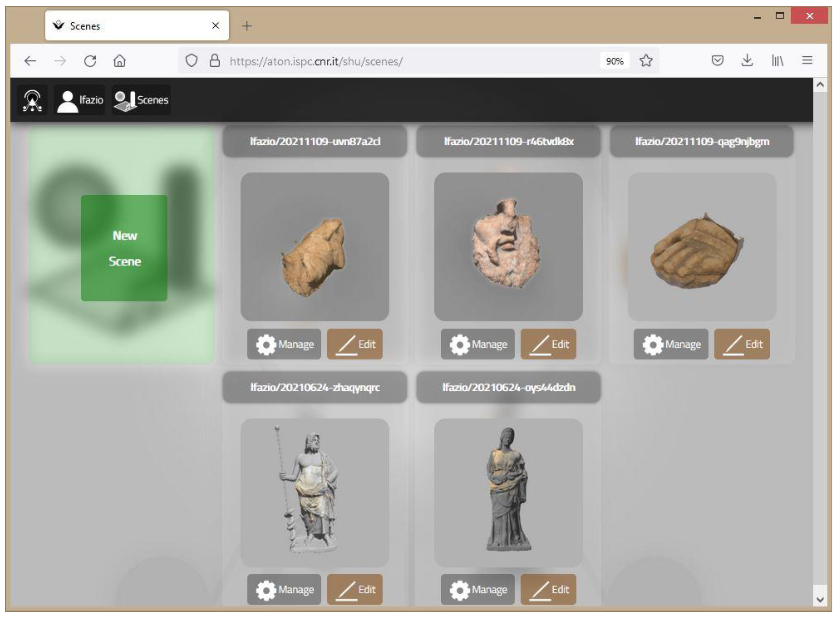Open a new browser tab

(x=247, y=26)
